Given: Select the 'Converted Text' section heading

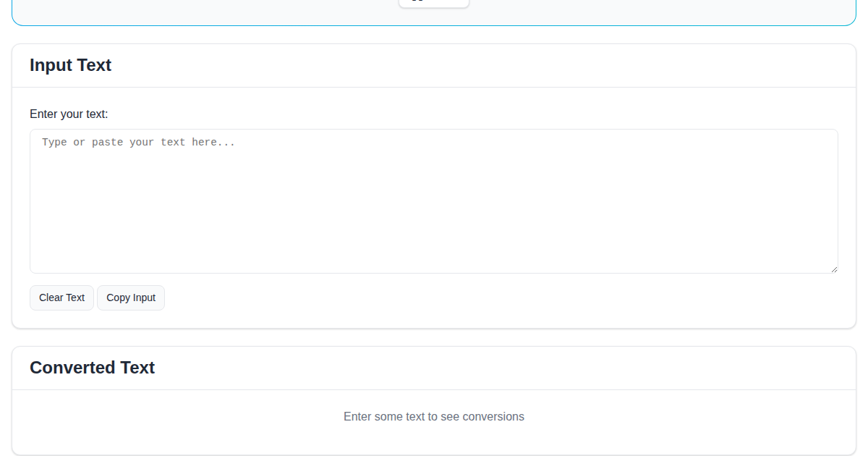Looking at the screenshot, I should tap(92, 368).
